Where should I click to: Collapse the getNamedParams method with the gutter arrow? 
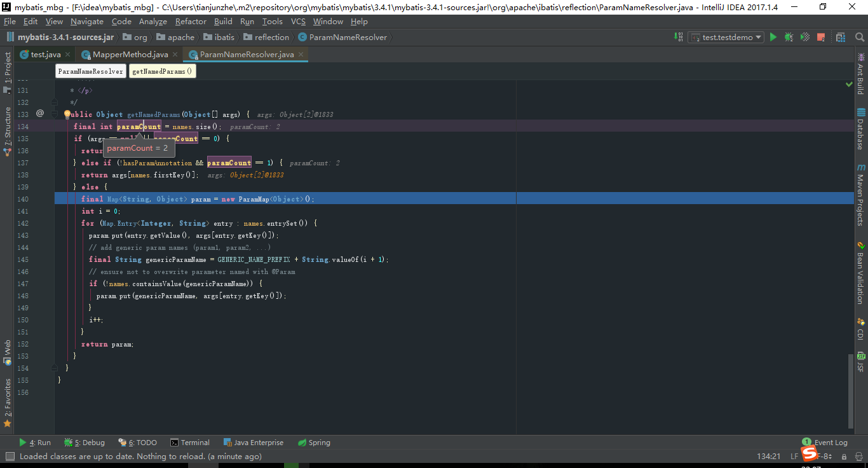(53, 114)
